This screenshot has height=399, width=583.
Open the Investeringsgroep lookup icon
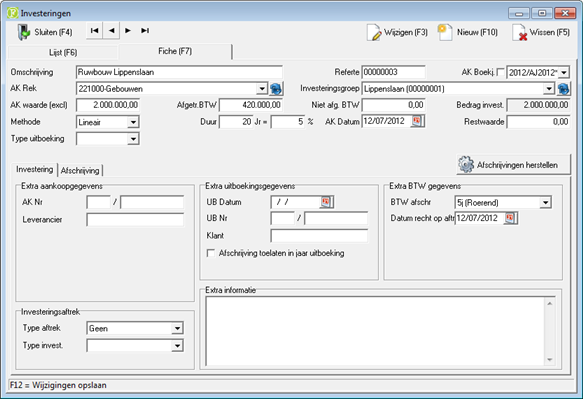coord(564,89)
